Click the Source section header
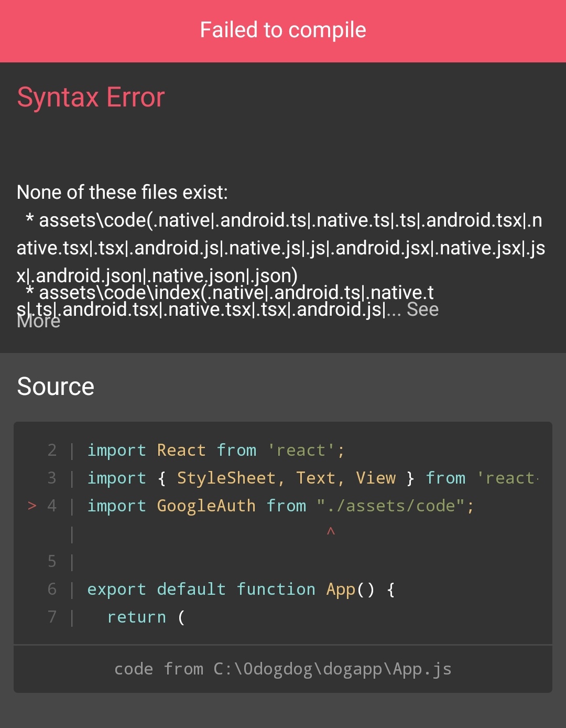This screenshot has width=566, height=728. [x=56, y=386]
